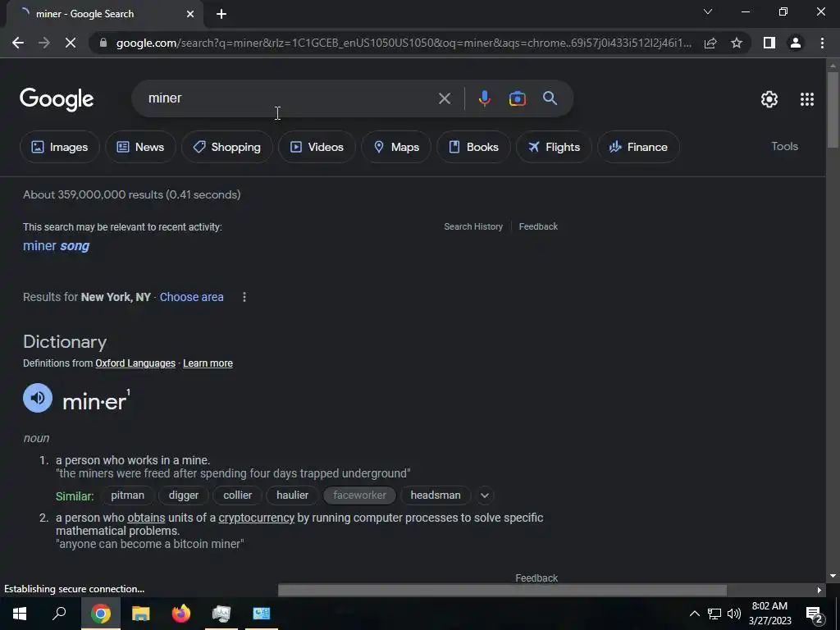The image size is (840, 630).
Task: Open the miner song suggestion
Action: 57,246
